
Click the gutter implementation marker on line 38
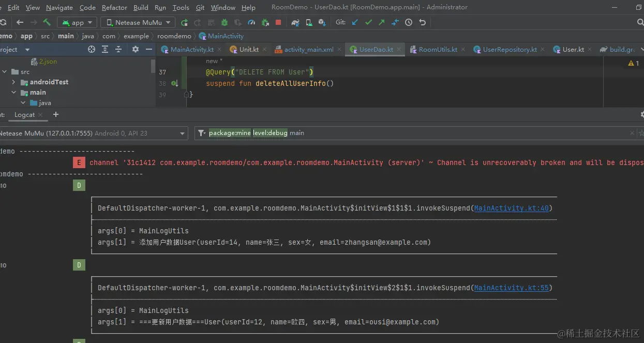174,83
